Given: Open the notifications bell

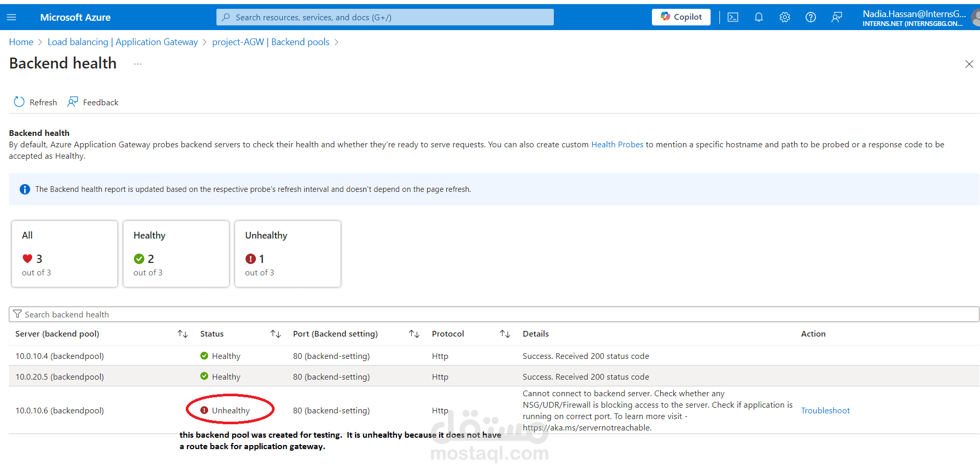Looking at the screenshot, I should tap(758, 17).
